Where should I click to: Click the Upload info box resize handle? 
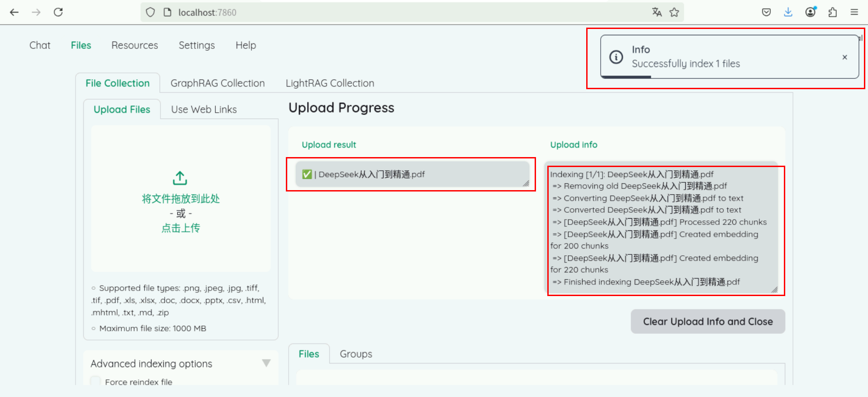tap(774, 290)
